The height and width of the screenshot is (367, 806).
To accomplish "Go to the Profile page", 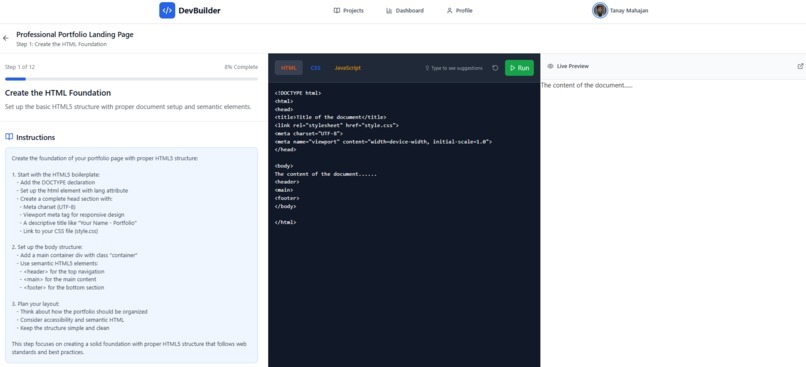I will pyautogui.click(x=460, y=10).
